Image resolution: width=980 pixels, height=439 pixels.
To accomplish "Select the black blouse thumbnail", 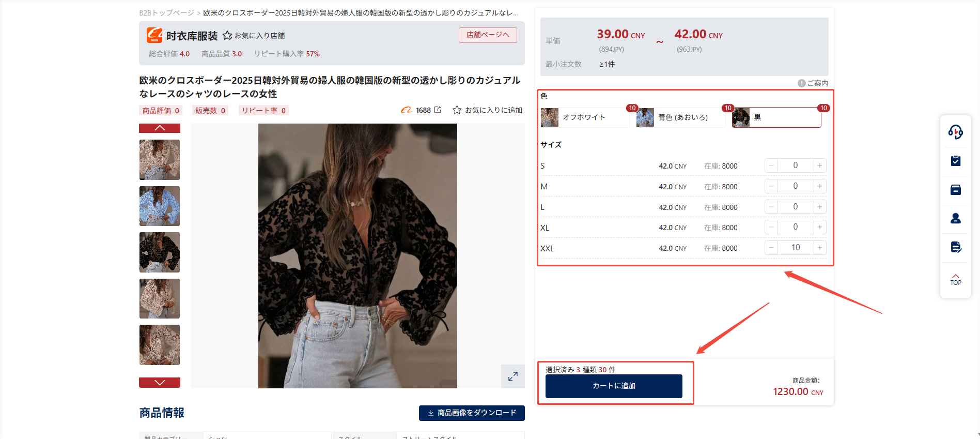I will tap(160, 252).
